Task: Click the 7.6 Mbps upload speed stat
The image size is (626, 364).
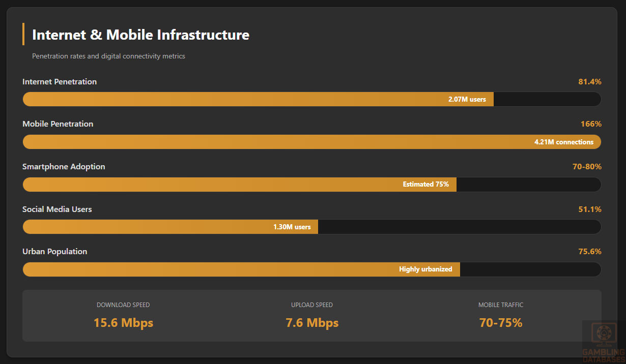Action: 312,323
